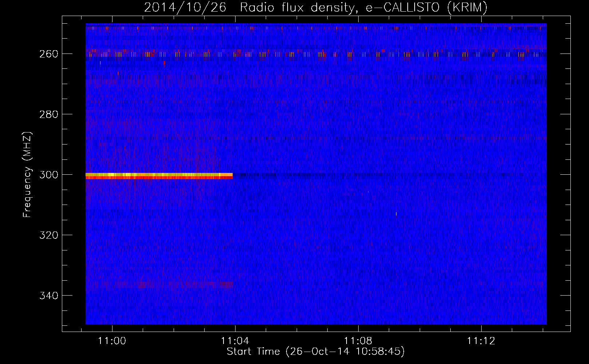Click the 11:12 time tick label

[x=481, y=341]
